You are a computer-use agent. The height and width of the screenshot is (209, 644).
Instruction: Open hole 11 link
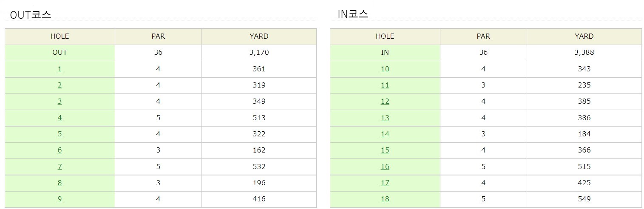[385, 85]
